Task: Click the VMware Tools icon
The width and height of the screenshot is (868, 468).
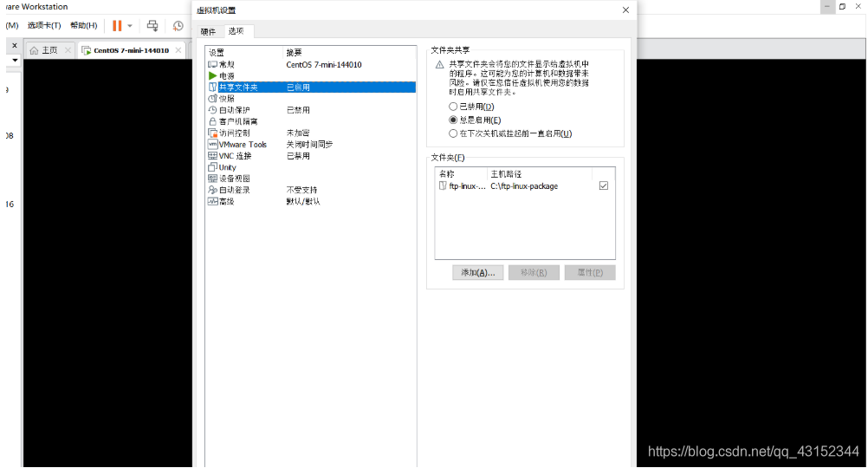Action: pyautogui.click(x=212, y=144)
